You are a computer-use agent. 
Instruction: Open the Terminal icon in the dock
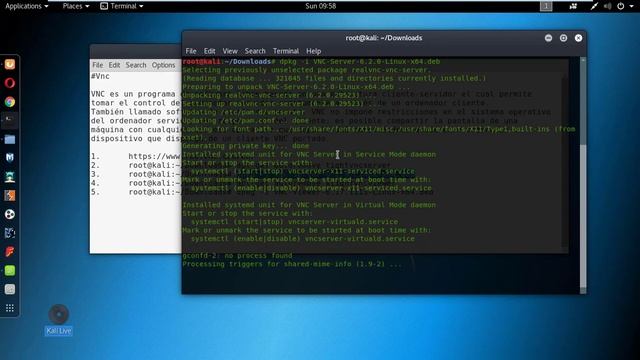click(x=10, y=120)
